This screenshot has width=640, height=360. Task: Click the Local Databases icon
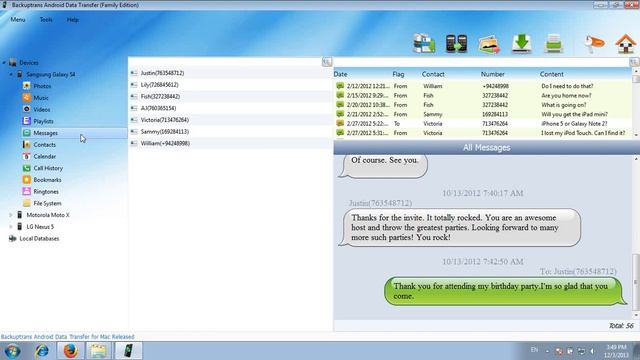(13, 238)
